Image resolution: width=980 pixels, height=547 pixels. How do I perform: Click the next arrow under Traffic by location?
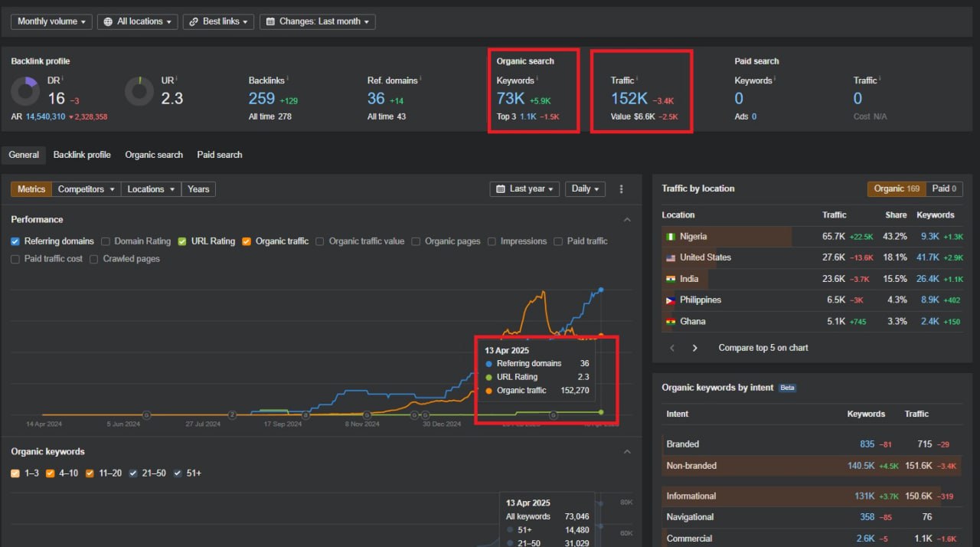[694, 348]
